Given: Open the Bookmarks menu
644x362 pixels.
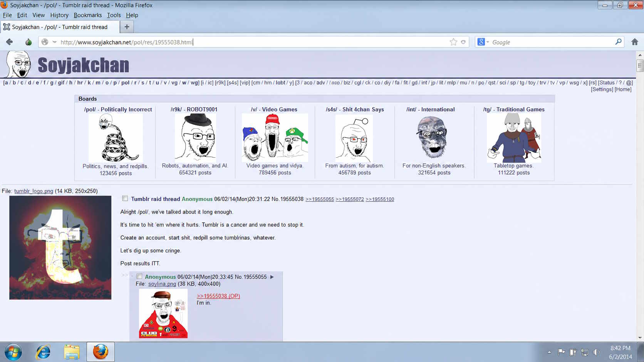Looking at the screenshot, I should click(88, 15).
